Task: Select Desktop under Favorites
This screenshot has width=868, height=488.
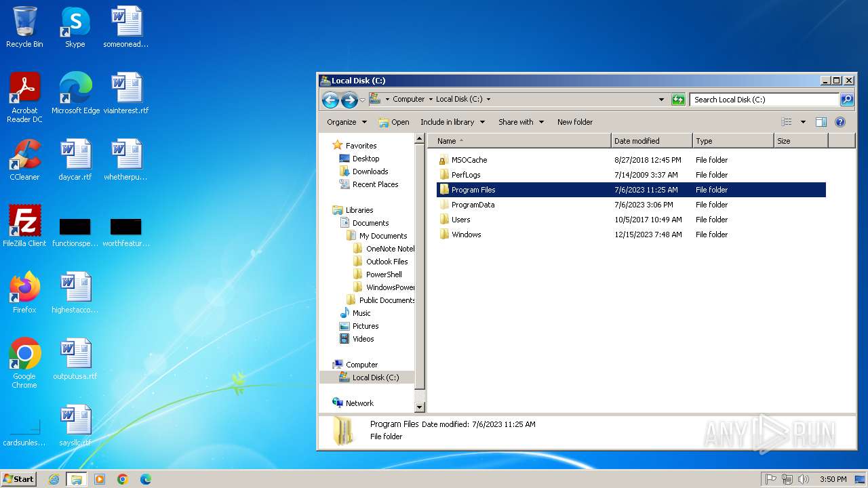Action: click(359, 159)
